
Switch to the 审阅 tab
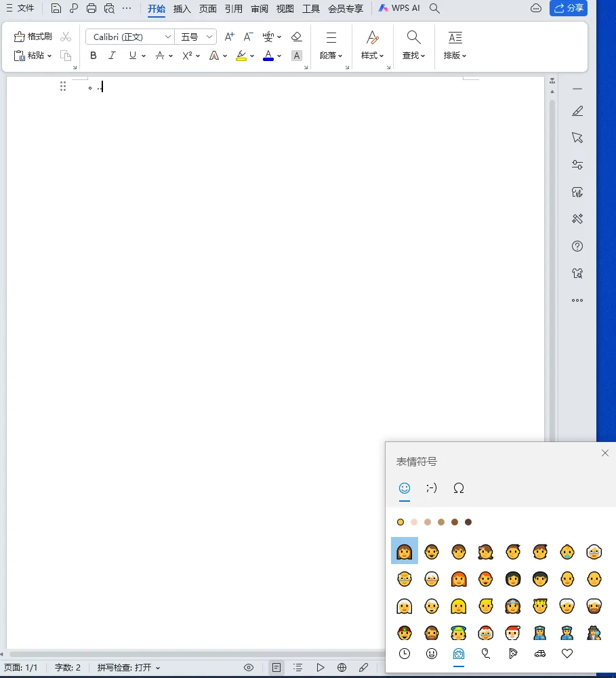[x=260, y=9]
